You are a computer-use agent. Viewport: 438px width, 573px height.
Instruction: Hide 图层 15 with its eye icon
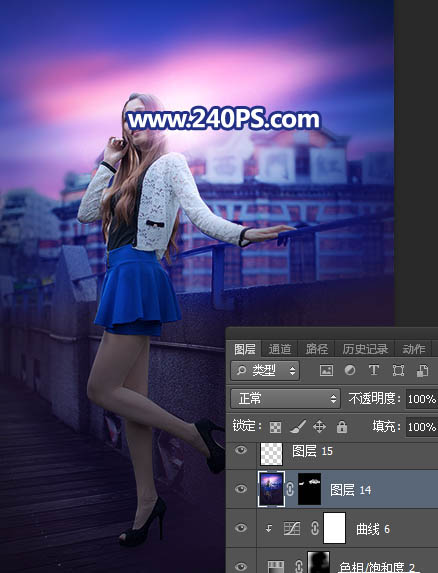[x=241, y=450]
